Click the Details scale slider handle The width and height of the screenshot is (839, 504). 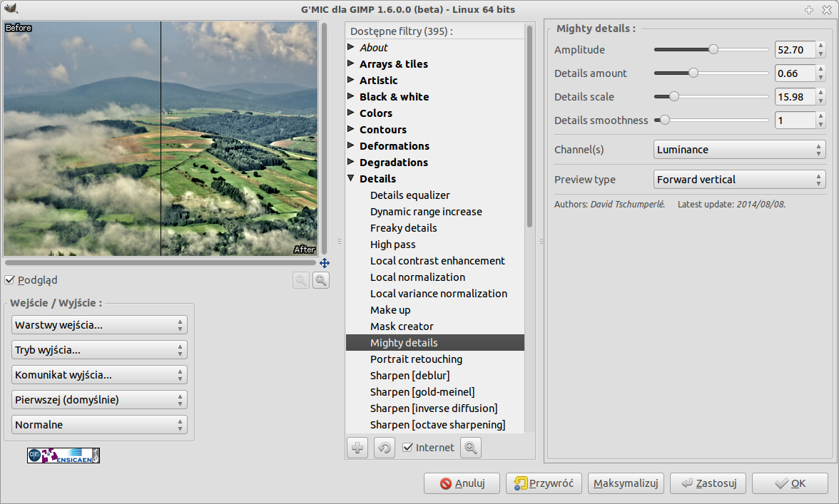(673, 97)
